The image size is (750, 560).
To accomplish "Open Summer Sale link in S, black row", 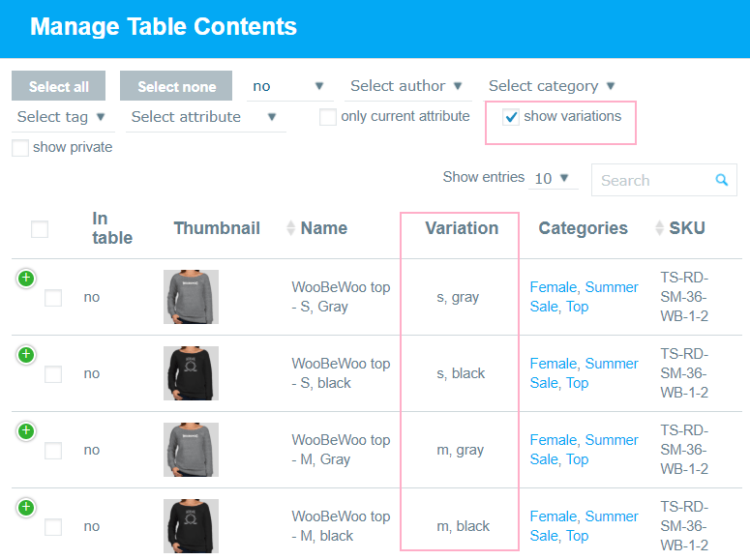I will 584,373.
